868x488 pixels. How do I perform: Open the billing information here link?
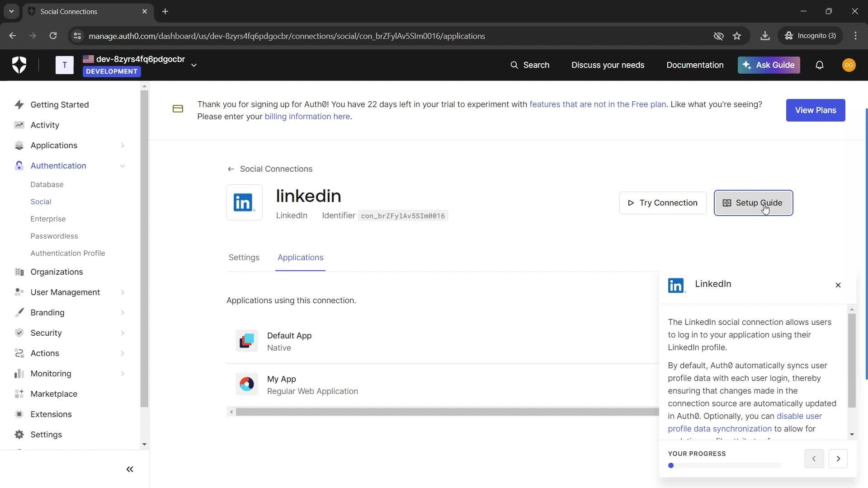pyautogui.click(x=307, y=117)
